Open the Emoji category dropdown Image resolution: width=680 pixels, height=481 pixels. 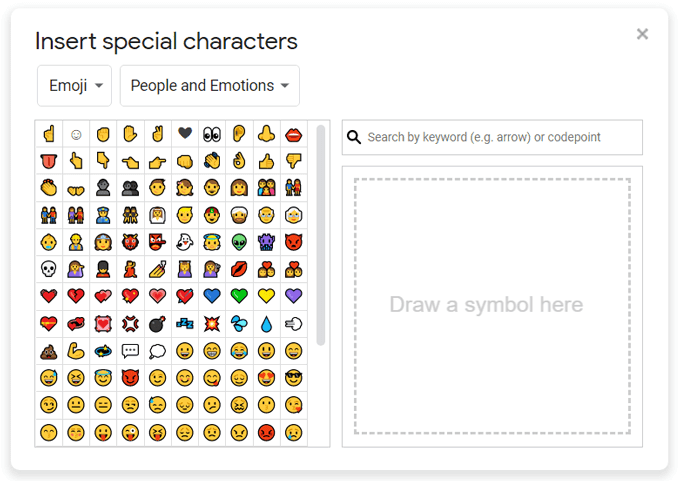(x=75, y=86)
